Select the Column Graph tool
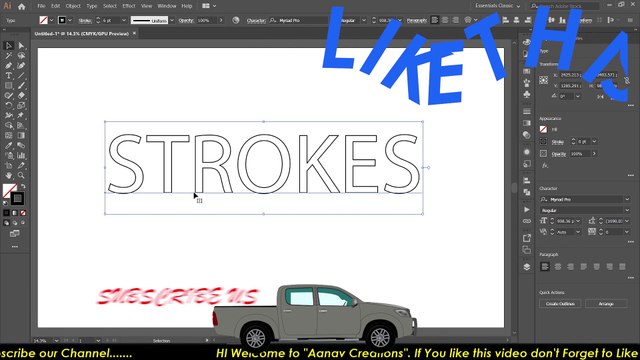Screen dimensions: 640x360 21,155
